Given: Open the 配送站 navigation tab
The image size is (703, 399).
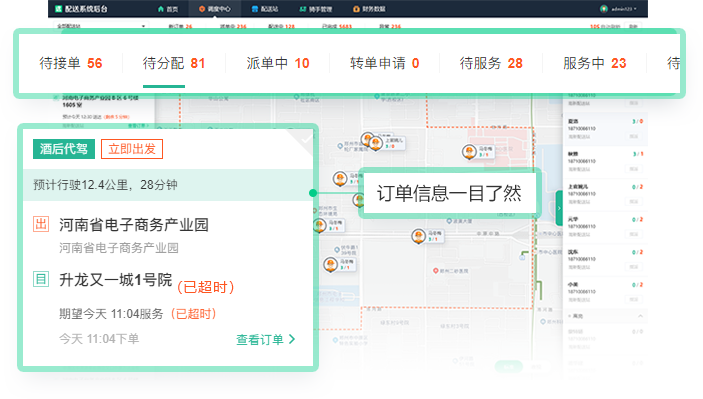Looking at the screenshot, I should (x=265, y=9).
